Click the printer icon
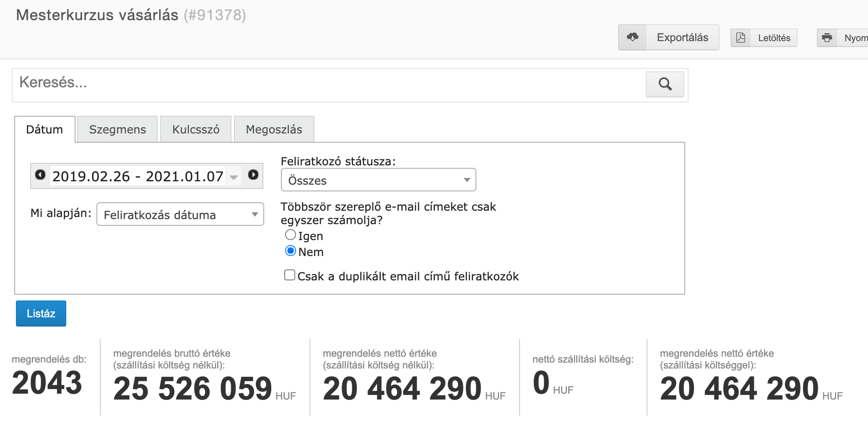 (x=827, y=38)
